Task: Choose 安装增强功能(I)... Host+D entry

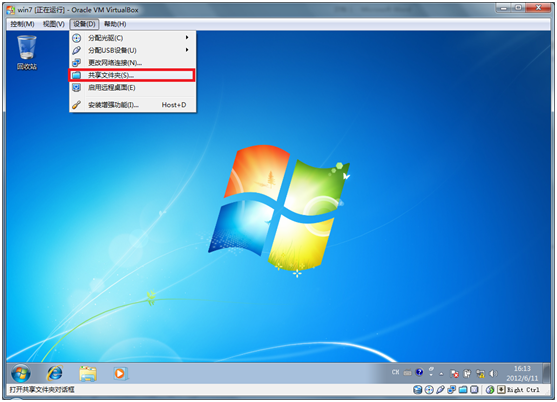Action: point(132,105)
